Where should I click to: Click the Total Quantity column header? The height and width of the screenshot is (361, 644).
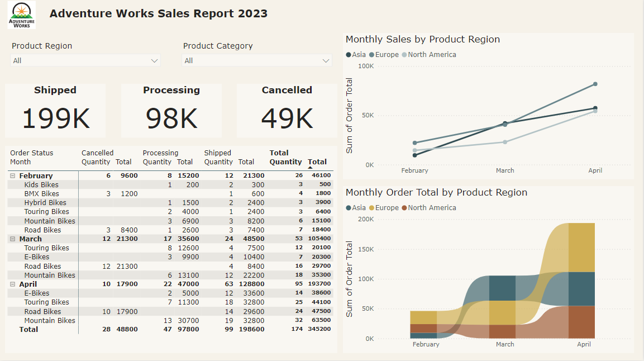pos(285,162)
